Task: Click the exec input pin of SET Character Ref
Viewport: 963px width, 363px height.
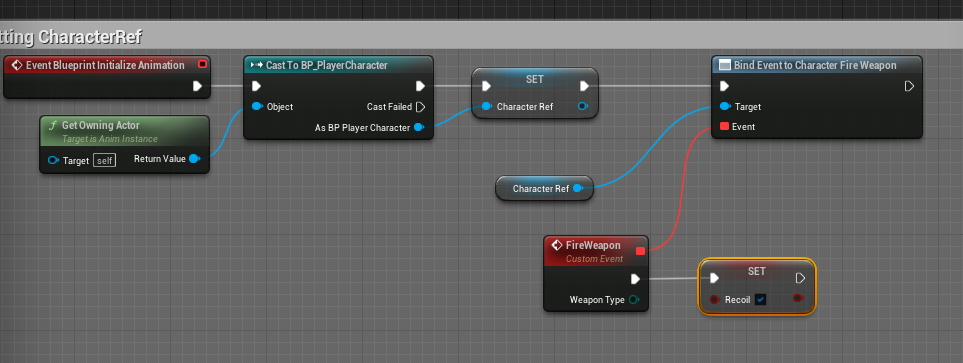Action: (x=486, y=86)
